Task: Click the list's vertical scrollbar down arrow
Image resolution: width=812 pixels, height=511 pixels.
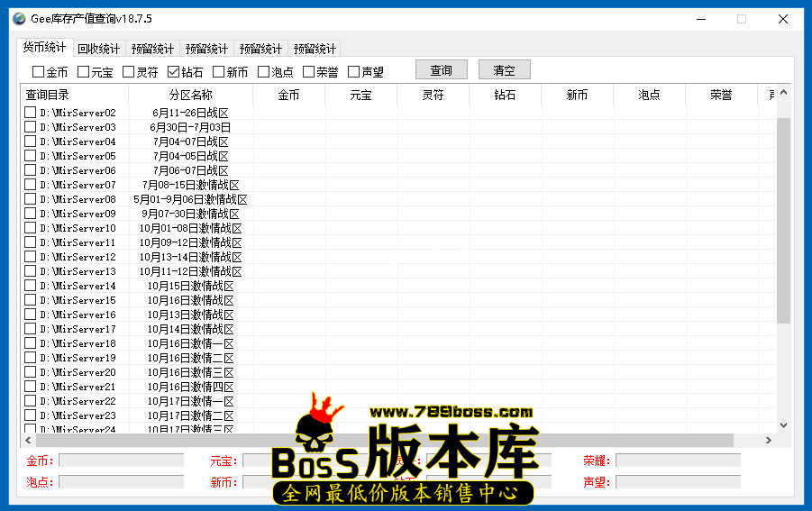Action: click(x=783, y=425)
